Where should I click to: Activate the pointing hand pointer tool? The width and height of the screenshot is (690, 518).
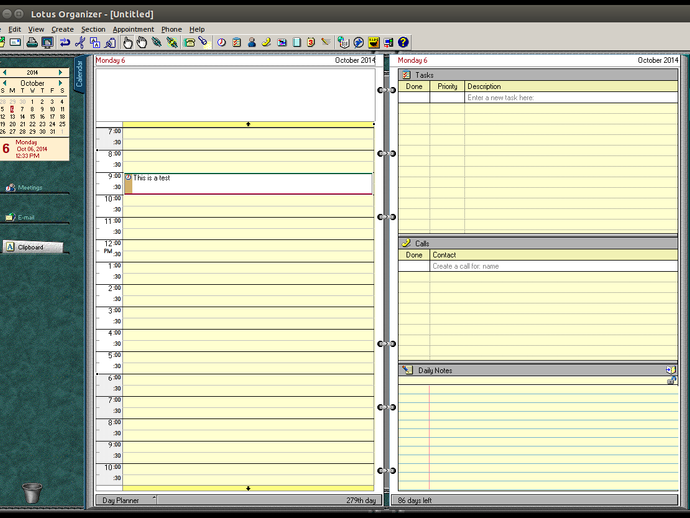128,42
